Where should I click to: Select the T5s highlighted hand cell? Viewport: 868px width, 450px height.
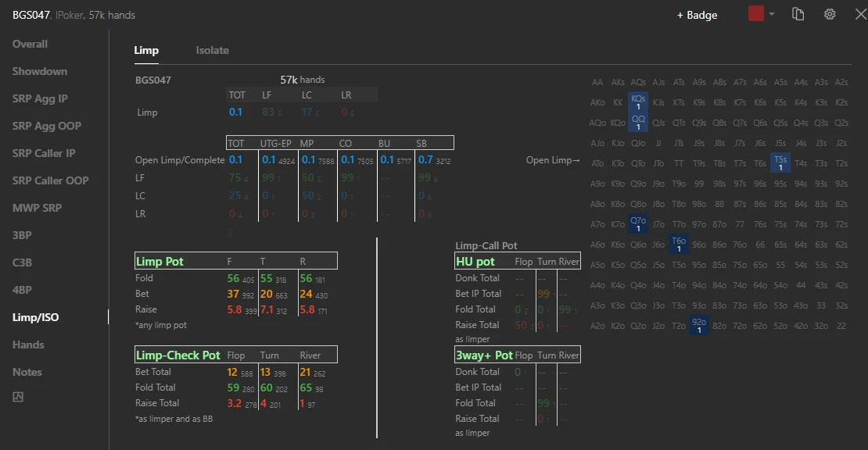click(x=780, y=162)
